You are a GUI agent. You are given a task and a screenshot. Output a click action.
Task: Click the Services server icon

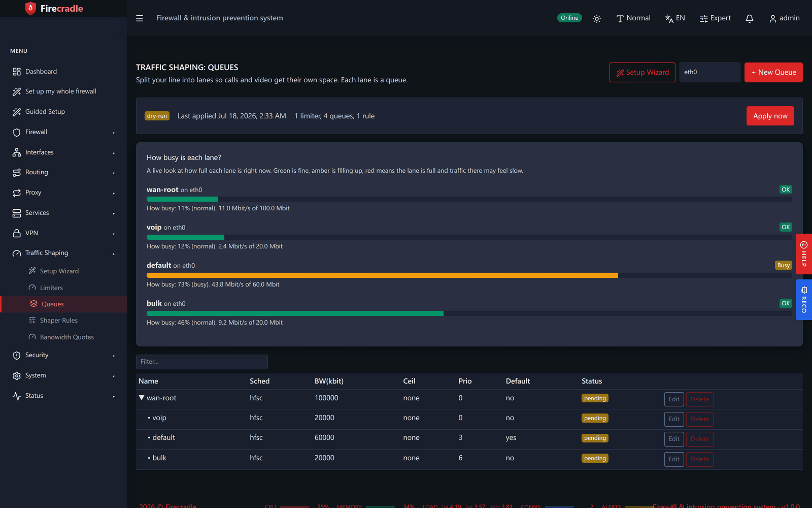17,213
